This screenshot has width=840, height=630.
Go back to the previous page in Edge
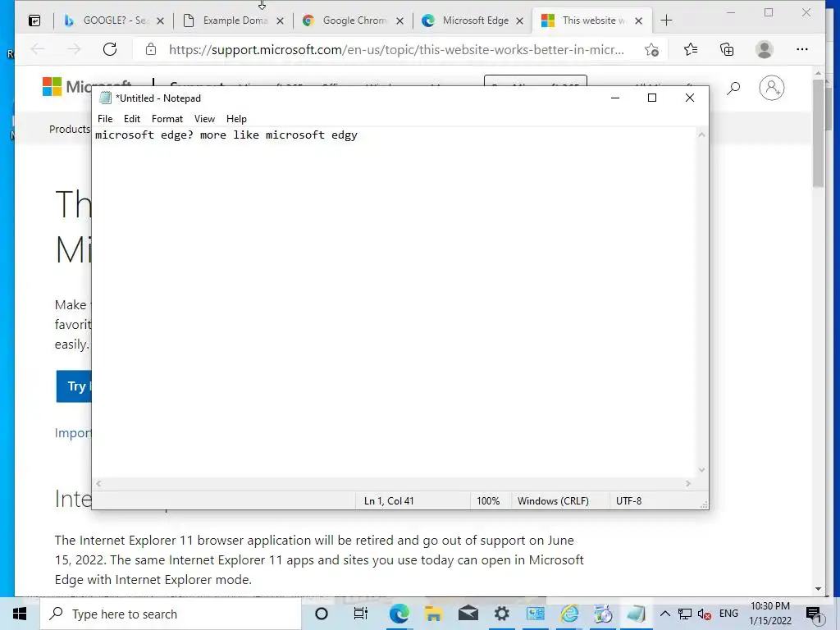(x=38, y=49)
